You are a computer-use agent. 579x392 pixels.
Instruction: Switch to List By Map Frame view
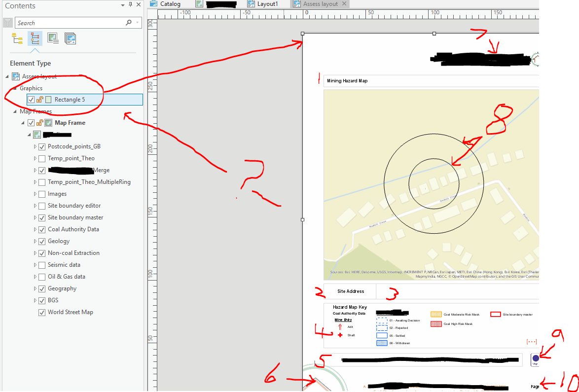tap(53, 38)
